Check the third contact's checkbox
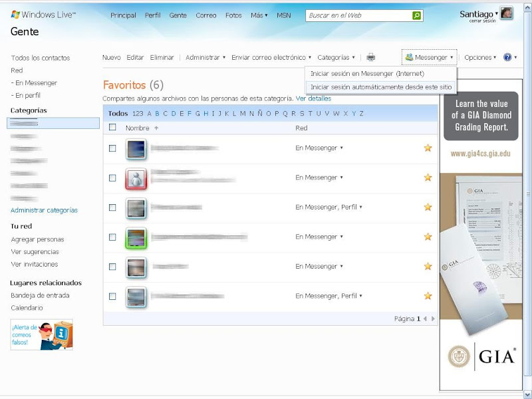The image size is (532, 399). [112, 207]
